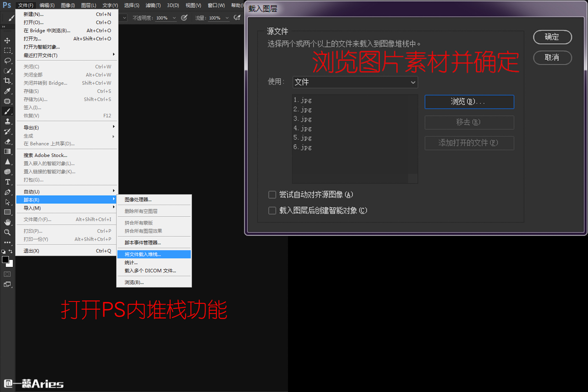Select the Crop tool

pos(7,81)
